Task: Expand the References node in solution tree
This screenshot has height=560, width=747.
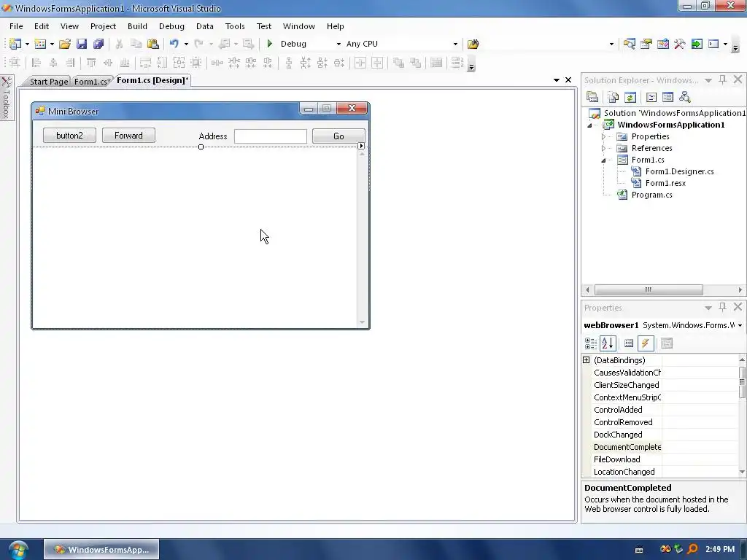Action: point(603,148)
